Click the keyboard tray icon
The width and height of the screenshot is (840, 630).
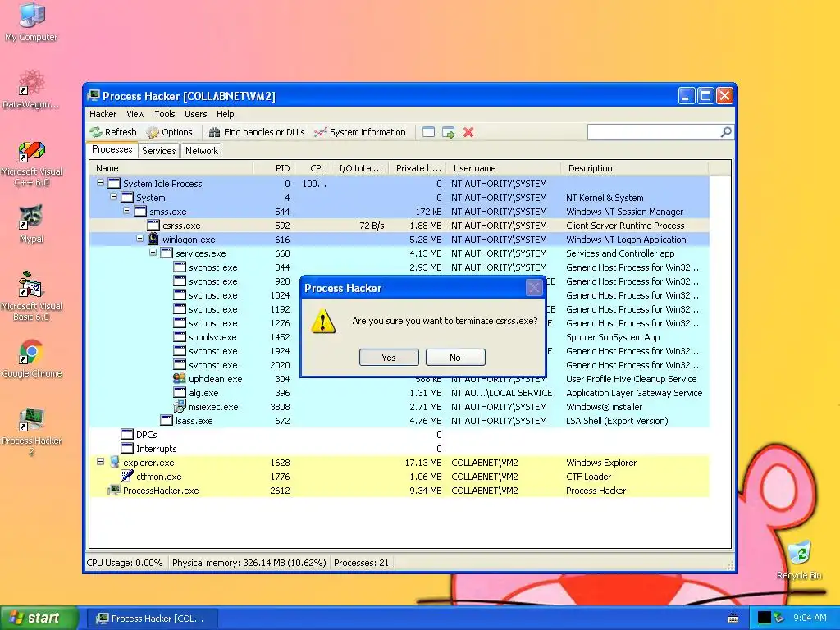(734, 619)
